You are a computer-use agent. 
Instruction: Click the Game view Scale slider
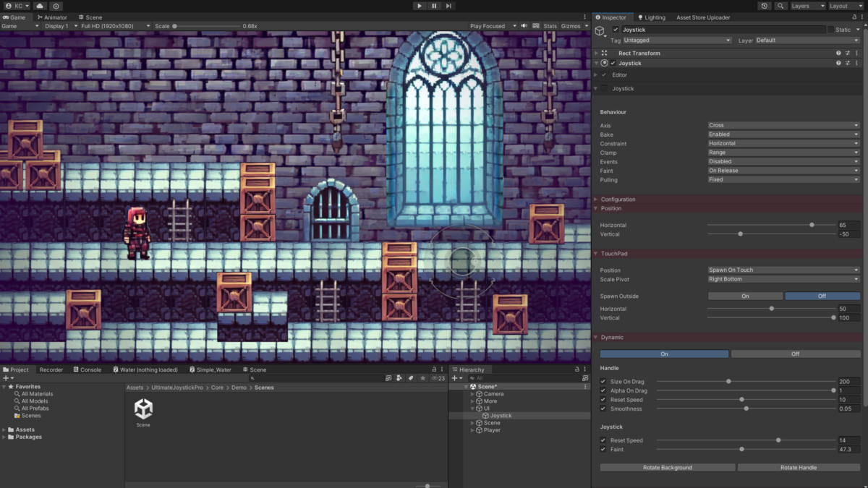[206, 26]
